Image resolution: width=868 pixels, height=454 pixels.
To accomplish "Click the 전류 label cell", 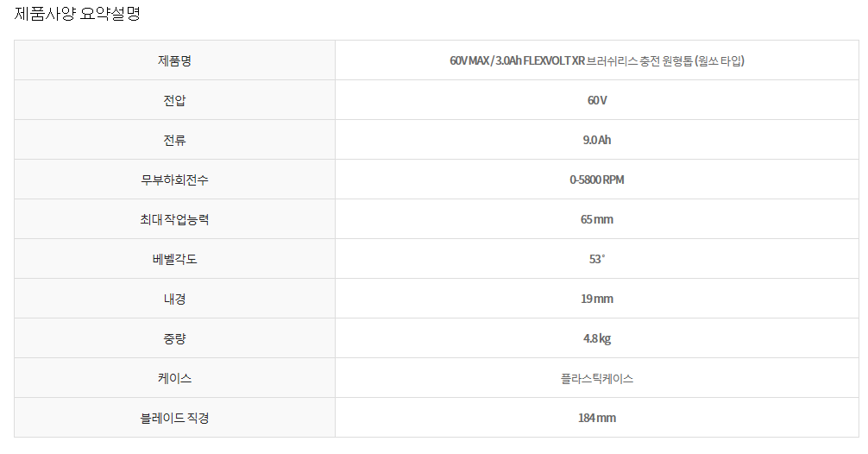I will pyautogui.click(x=174, y=140).
